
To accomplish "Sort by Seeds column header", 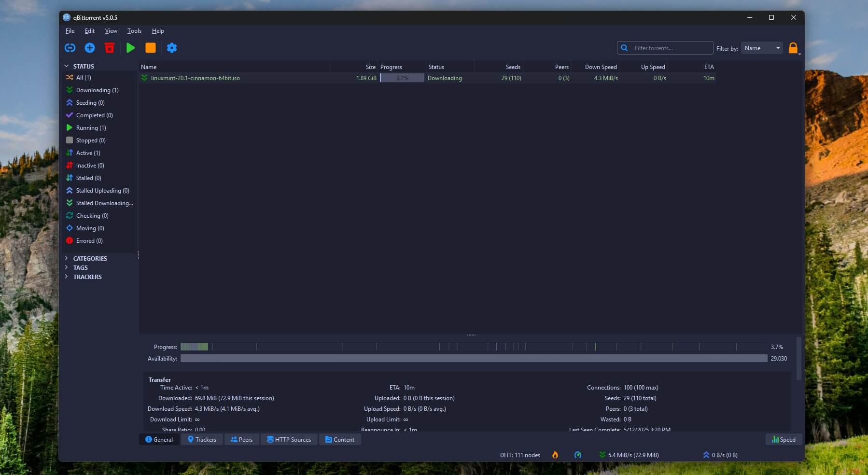I will [x=498, y=67].
